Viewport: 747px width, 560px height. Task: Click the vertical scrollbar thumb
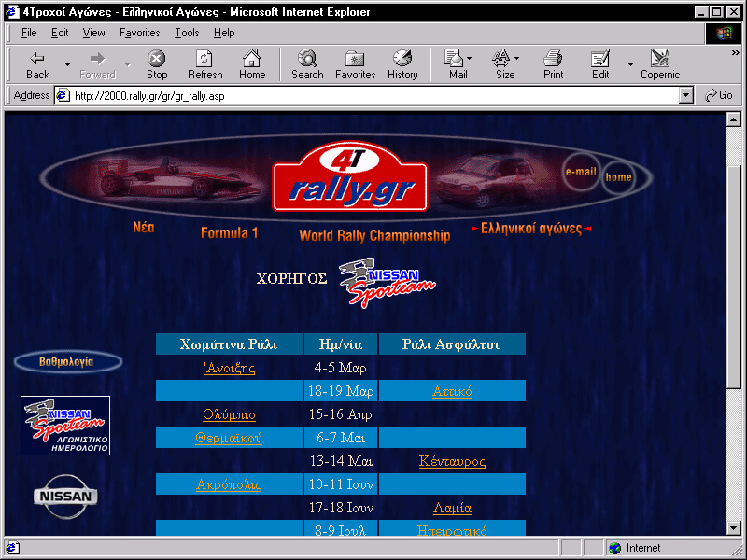(734, 277)
